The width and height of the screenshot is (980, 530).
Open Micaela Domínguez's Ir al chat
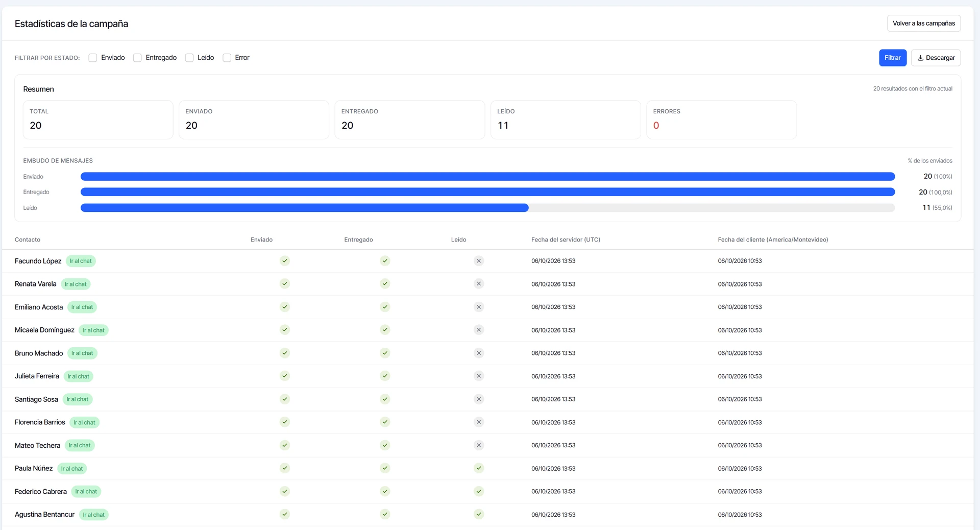pos(93,330)
